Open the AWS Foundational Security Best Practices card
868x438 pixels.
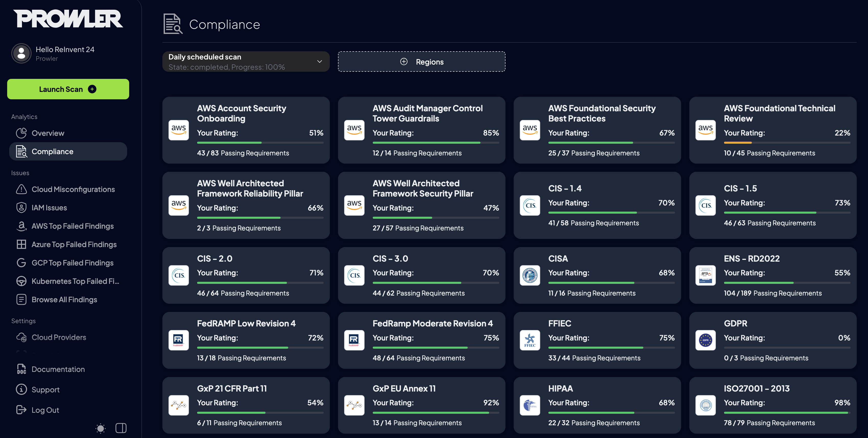tap(597, 130)
